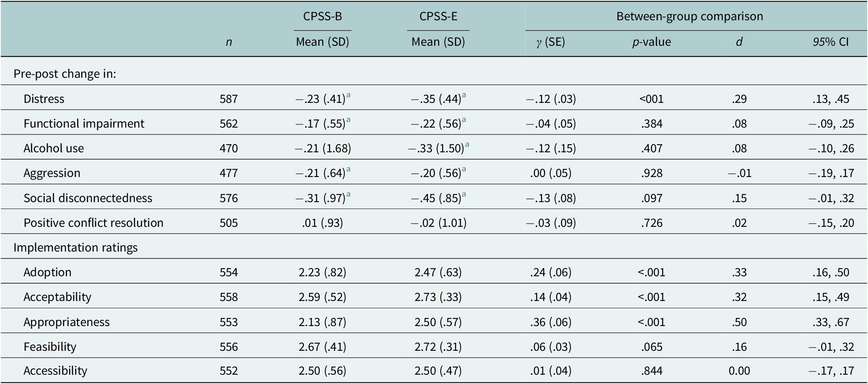Viewport: 868px width, 384px height.
Task: Select the Aggression p-value .928
Action: pyautogui.click(x=652, y=173)
